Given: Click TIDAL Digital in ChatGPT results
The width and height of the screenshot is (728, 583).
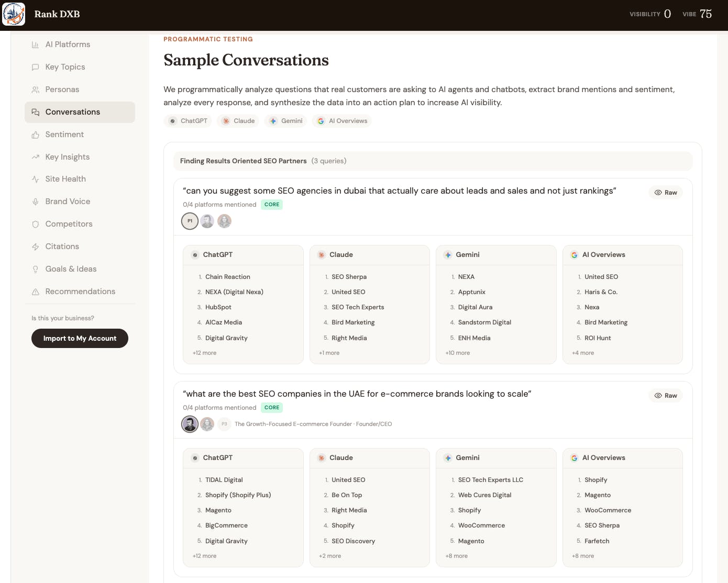Looking at the screenshot, I should pos(224,480).
